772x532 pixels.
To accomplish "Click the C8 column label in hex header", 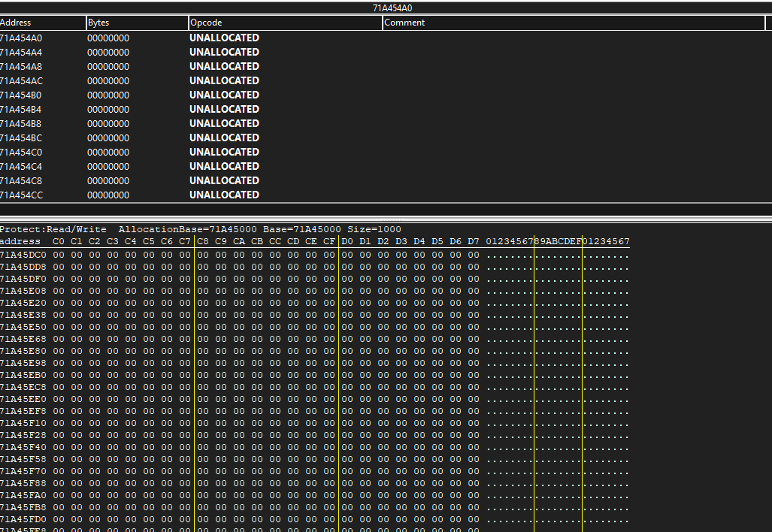I will [x=203, y=241].
